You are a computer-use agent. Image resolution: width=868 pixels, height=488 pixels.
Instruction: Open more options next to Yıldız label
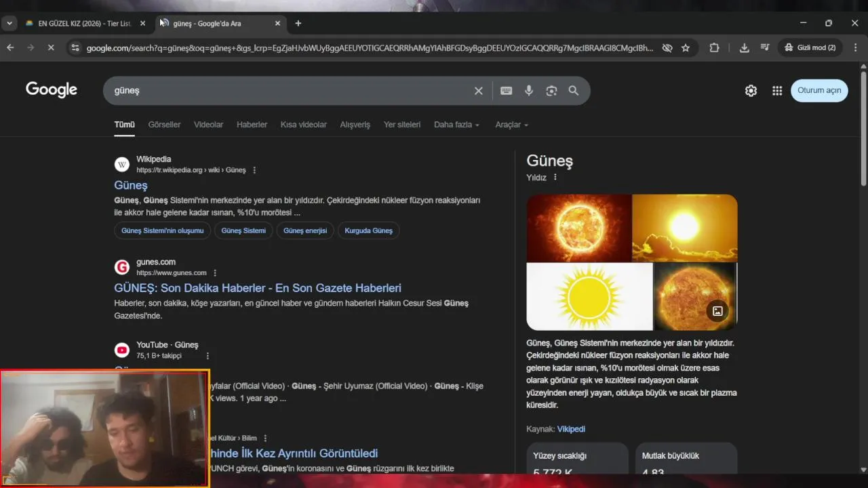click(x=555, y=178)
